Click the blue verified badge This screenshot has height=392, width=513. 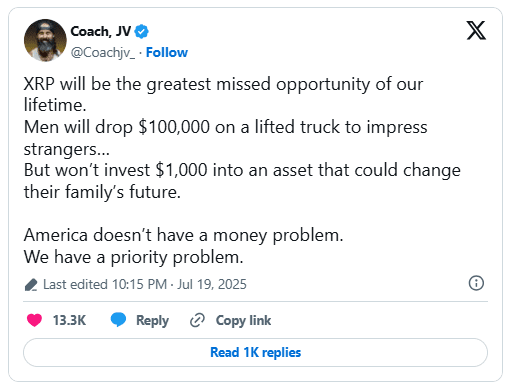pos(141,31)
